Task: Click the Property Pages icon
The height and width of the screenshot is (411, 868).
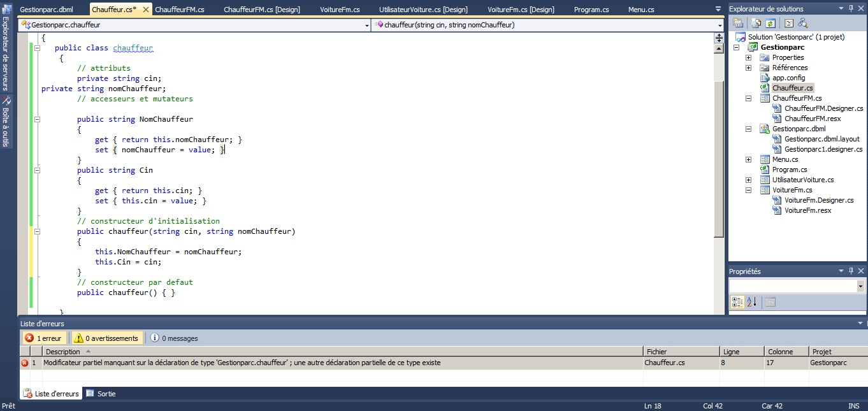Action: pos(770,301)
